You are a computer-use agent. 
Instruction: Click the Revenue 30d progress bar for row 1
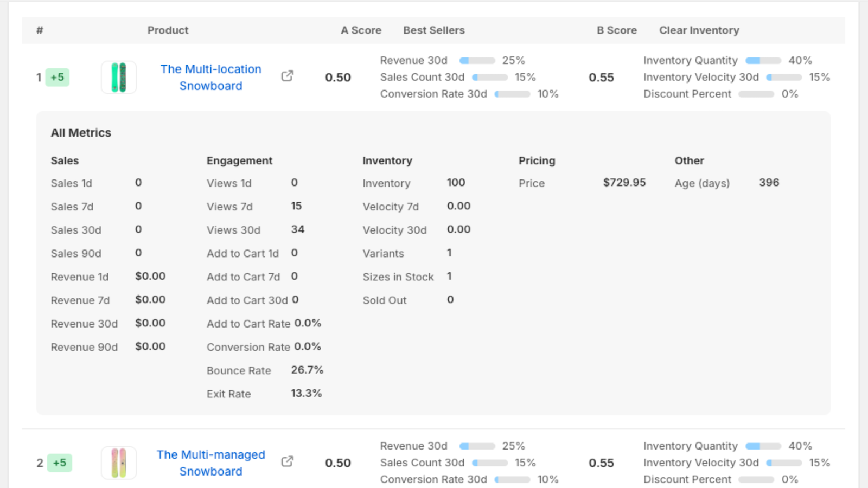(477, 60)
